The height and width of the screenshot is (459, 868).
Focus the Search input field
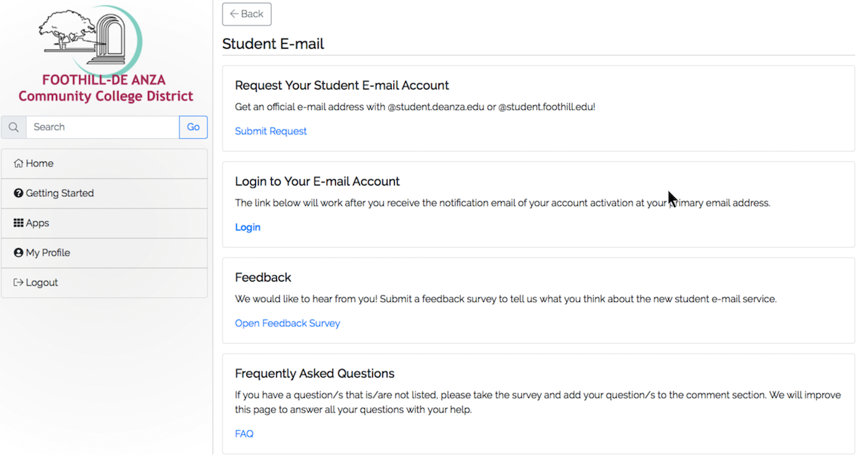103,127
